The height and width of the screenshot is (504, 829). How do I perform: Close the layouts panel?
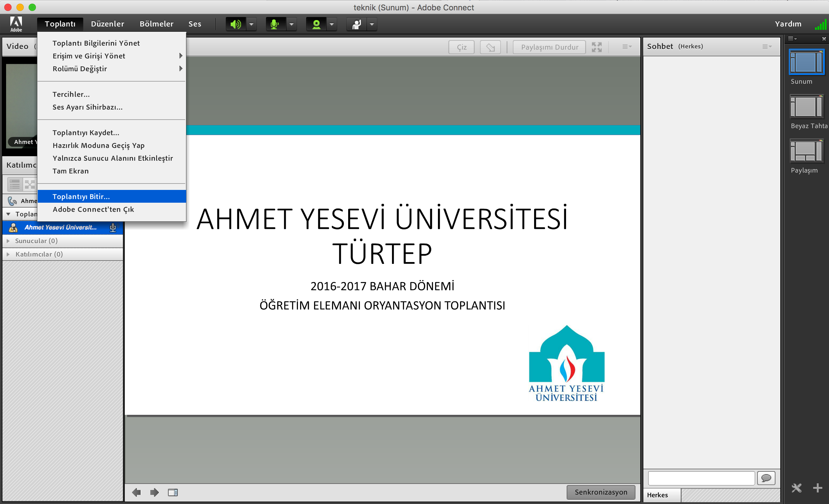824,39
